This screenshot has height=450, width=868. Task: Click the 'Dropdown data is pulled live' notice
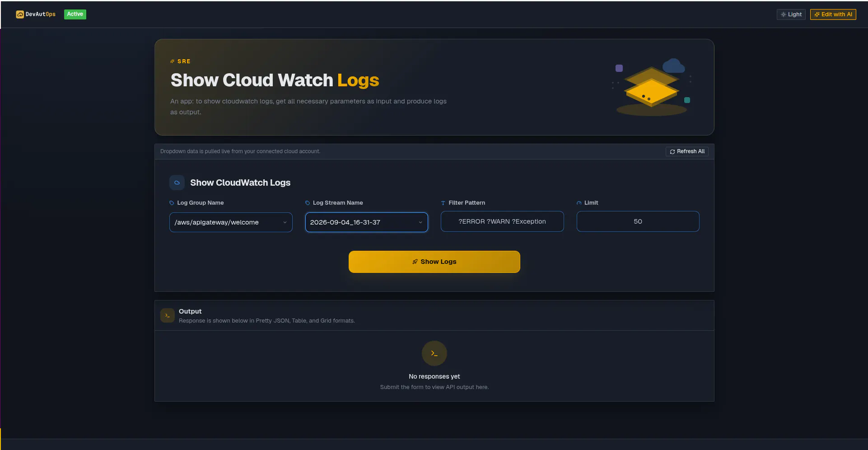pos(240,151)
